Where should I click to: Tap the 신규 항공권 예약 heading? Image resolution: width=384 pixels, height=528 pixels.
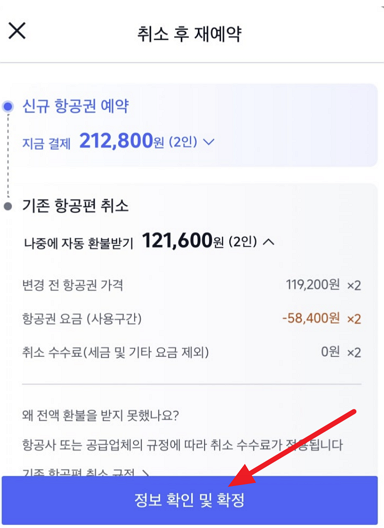pyautogui.click(x=75, y=106)
